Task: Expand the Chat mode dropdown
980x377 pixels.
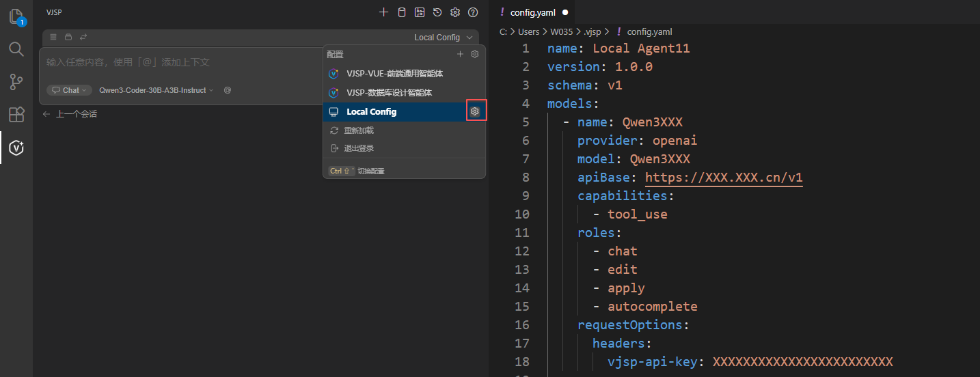Action: coord(70,90)
